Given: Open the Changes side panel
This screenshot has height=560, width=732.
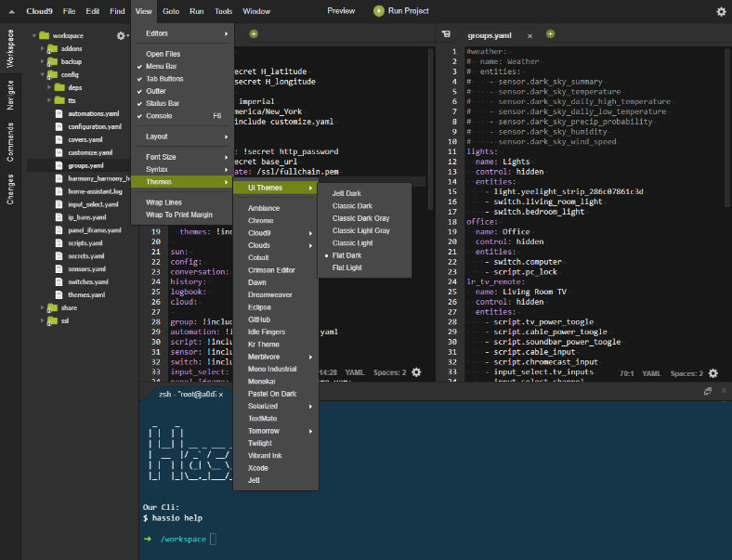Looking at the screenshot, I should click(10, 189).
